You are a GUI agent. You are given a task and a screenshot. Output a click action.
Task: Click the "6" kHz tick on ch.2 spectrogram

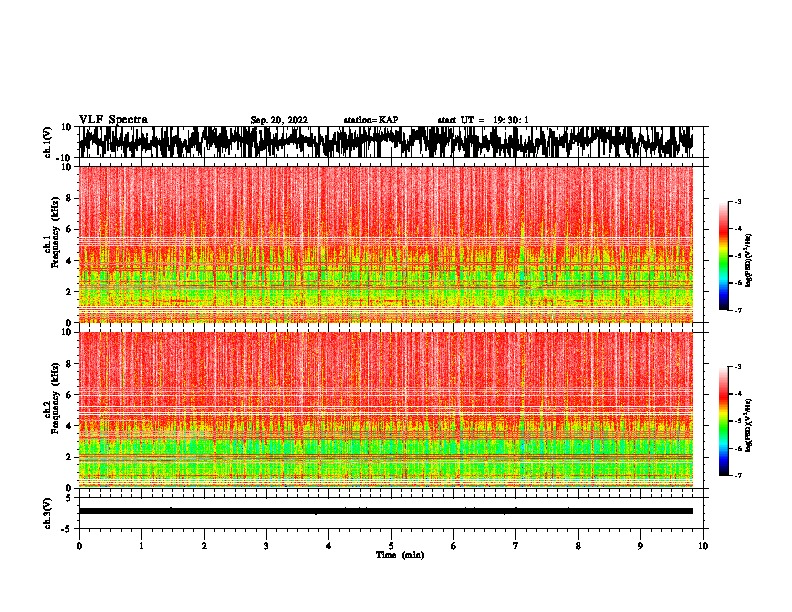pos(69,395)
